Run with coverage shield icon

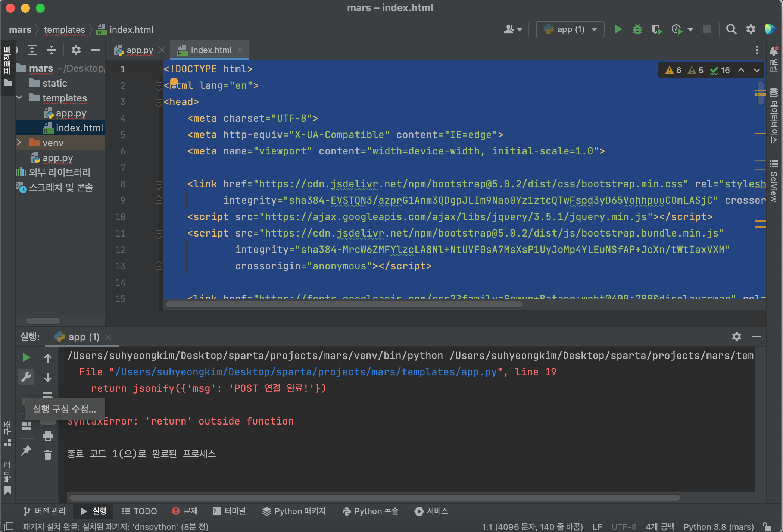[656, 29]
